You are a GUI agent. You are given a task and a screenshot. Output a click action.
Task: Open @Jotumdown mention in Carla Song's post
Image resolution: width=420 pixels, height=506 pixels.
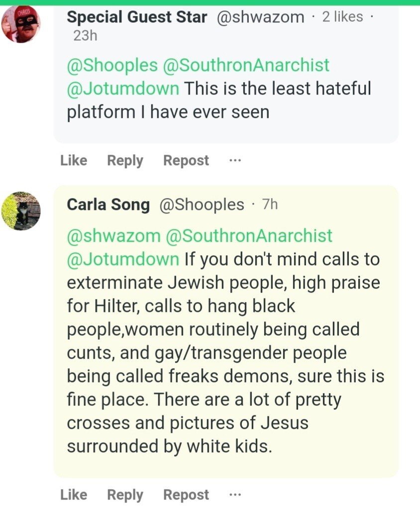point(123,259)
